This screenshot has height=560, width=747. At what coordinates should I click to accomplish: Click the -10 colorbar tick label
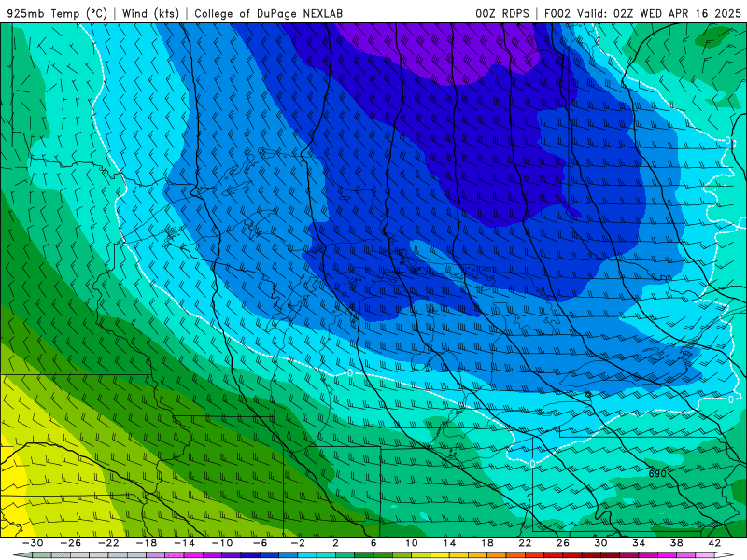pyautogui.click(x=222, y=543)
